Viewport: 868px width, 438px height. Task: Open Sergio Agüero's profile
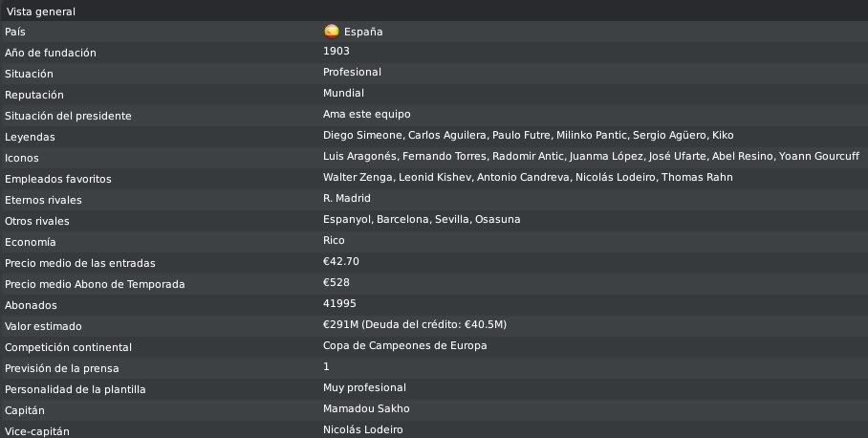coord(669,135)
